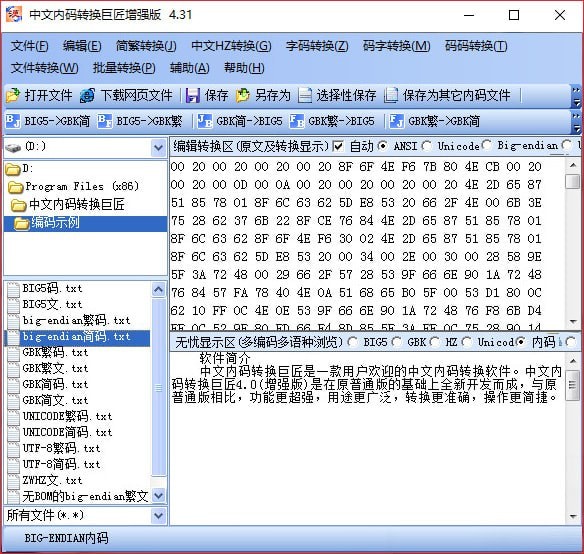Open the 所有文件(*.*) file type dropdown

(x=159, y=516)
